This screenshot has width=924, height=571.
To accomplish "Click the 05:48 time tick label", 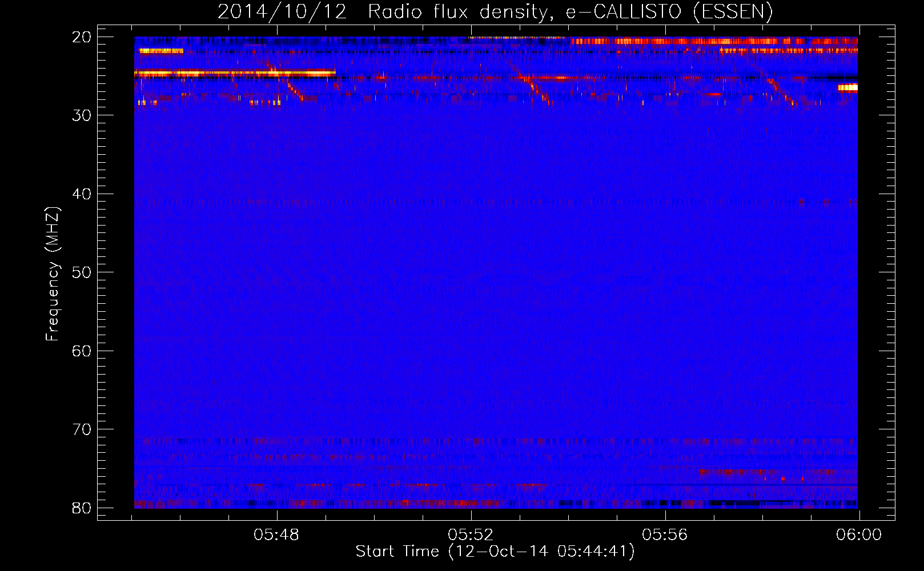I will (x=277, y=534).
